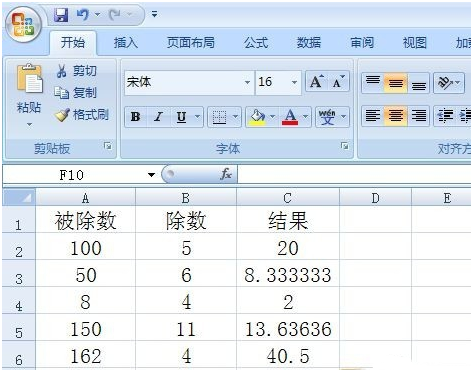The image size is (471, 370).
Task: Select cell with value 40.5
Action: point(288,355)
